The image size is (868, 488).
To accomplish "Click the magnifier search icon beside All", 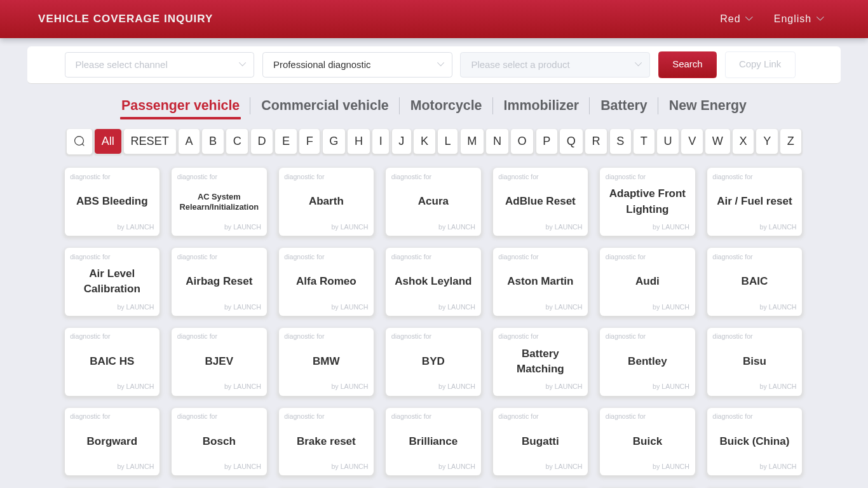I will [x=79, y=141].
